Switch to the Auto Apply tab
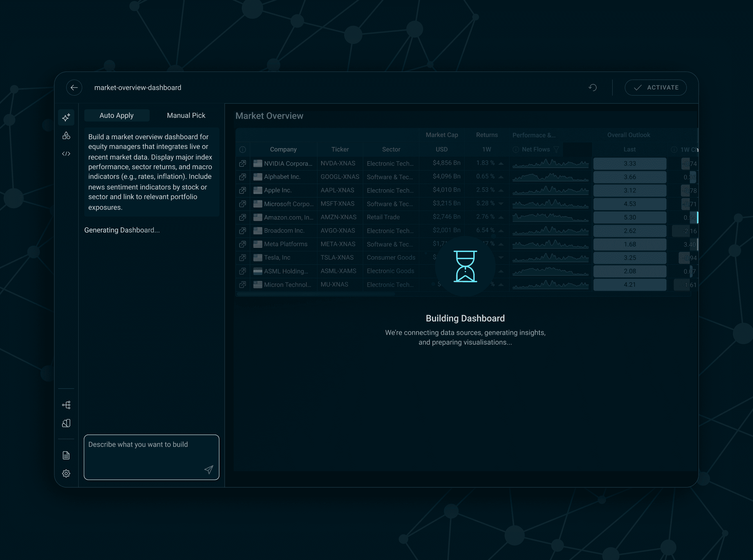This screenshot has width=753, height=560. [116, 116]
